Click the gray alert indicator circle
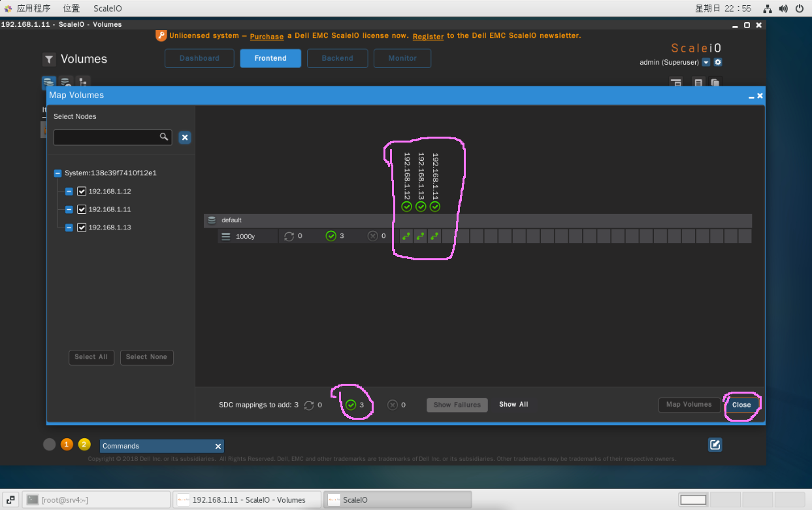Screen dimensions: 812x510 (50, 445)
